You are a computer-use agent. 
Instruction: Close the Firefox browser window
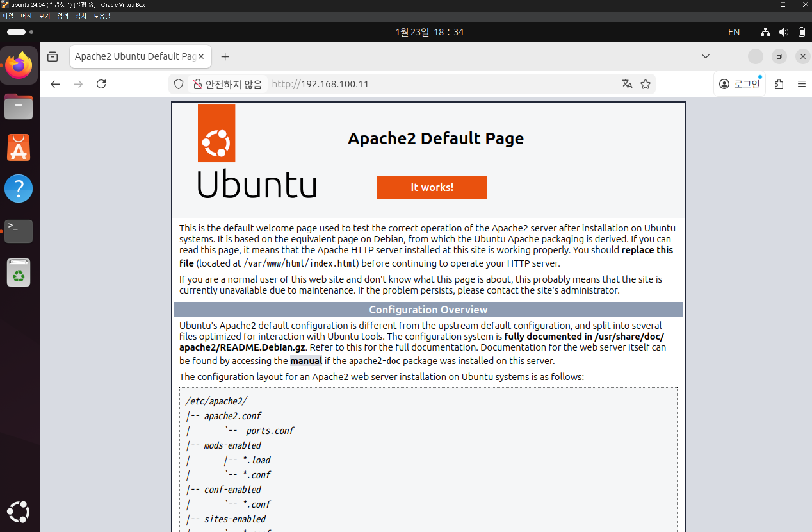(802, 57)
